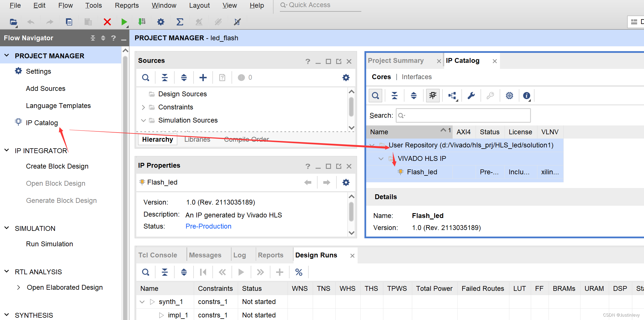Switch IP Catalog view to Interfaces
Viewport: 644px width, 320px height.
(416, 77)
